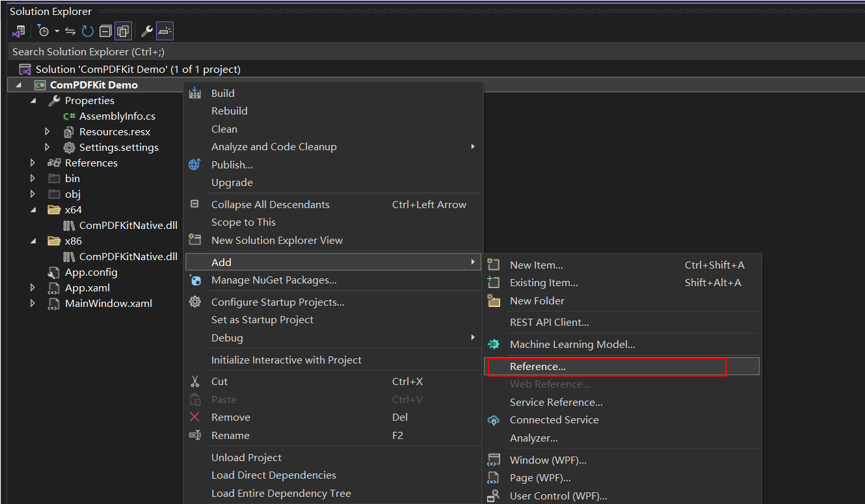The image size is (865, 504).
Task: Click the Publish globe icon
Action: (195, 165)
